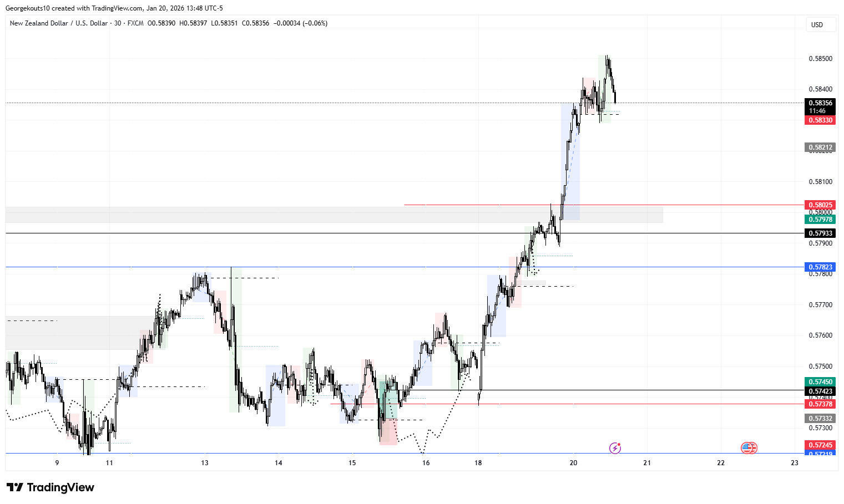Click the red 0.57378 price label
Viewport: 844px width, 504px height.
(820, 404)
